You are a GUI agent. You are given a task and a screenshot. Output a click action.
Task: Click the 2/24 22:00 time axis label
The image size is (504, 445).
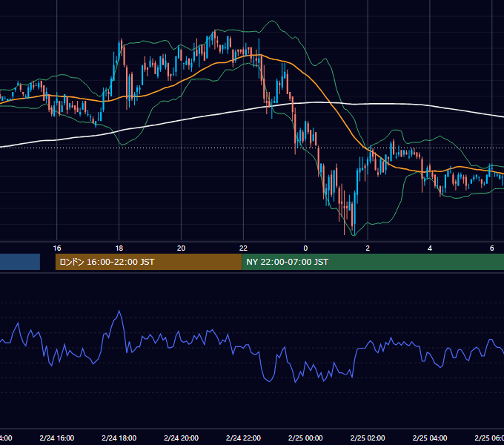coord(243,438)
